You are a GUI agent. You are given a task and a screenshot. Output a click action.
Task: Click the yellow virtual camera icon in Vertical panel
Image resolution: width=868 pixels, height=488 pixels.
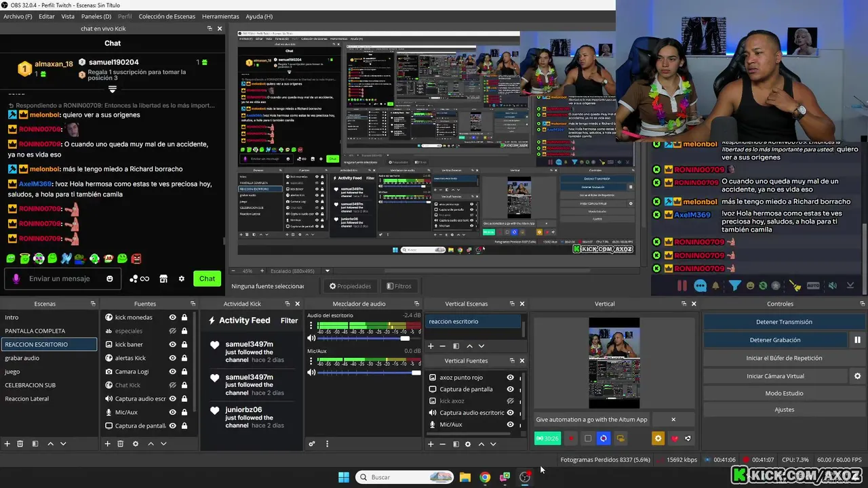coord(620,439)
